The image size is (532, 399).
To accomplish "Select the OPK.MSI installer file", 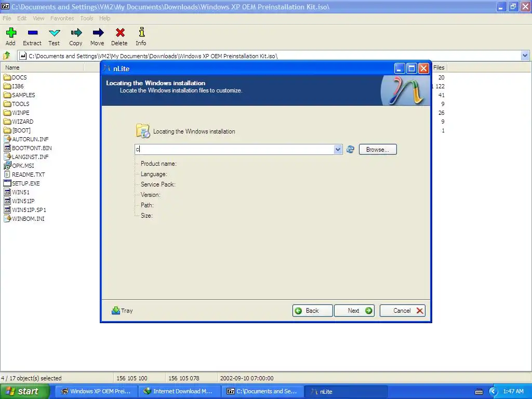I will pos(19,166).
